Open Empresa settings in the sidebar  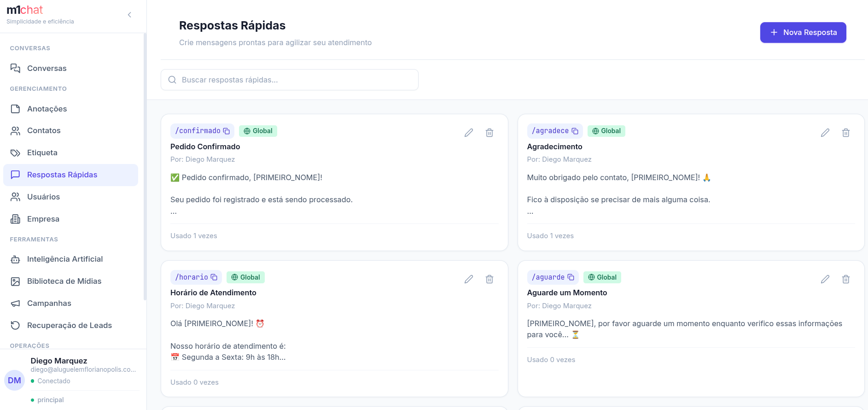pyautogui.click(x=70, y=219)
